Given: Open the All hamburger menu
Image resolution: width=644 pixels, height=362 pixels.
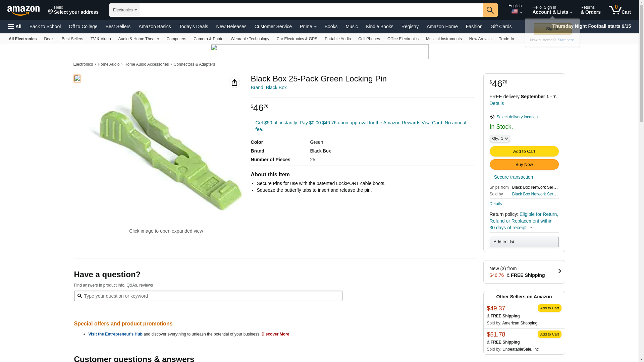Looking at the screenshot, I should (15, 26).
